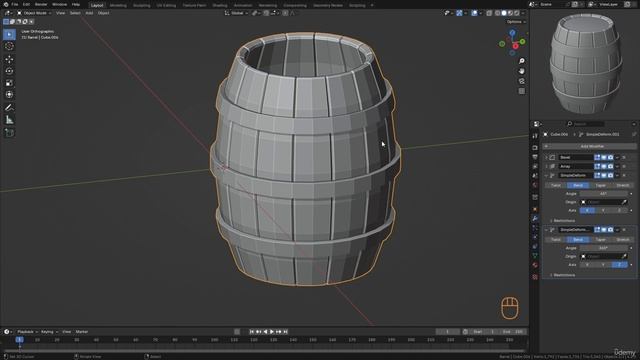Screen dimensions: 640x360
Task: Activate the 3D Cursor tool
Action: coord(9,46)
